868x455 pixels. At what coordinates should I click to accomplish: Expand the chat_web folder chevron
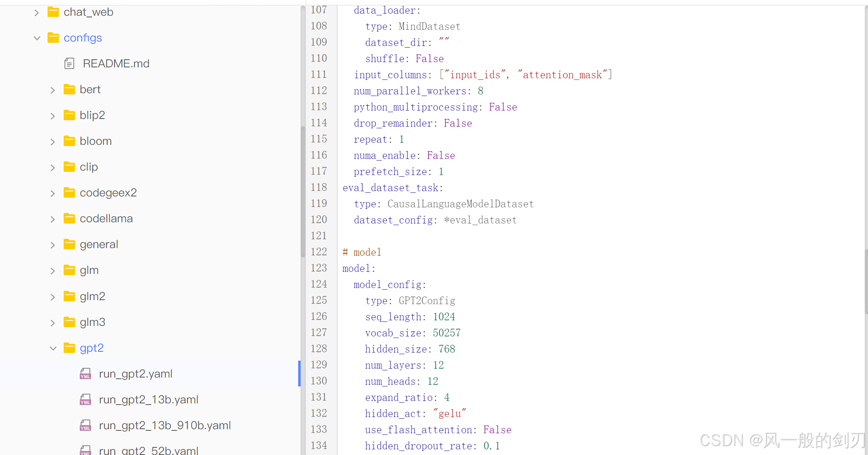click(x=37, y=13)
